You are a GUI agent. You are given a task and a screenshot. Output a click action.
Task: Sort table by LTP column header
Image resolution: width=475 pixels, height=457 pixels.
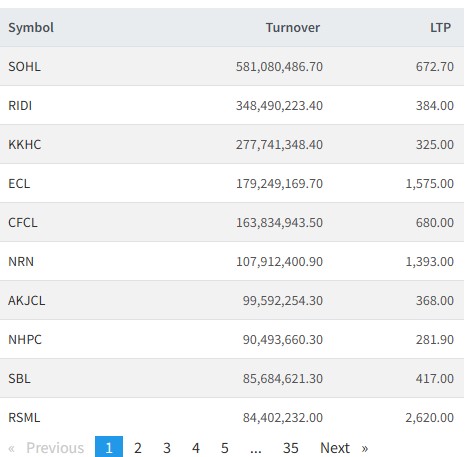(x=440, y=27)
